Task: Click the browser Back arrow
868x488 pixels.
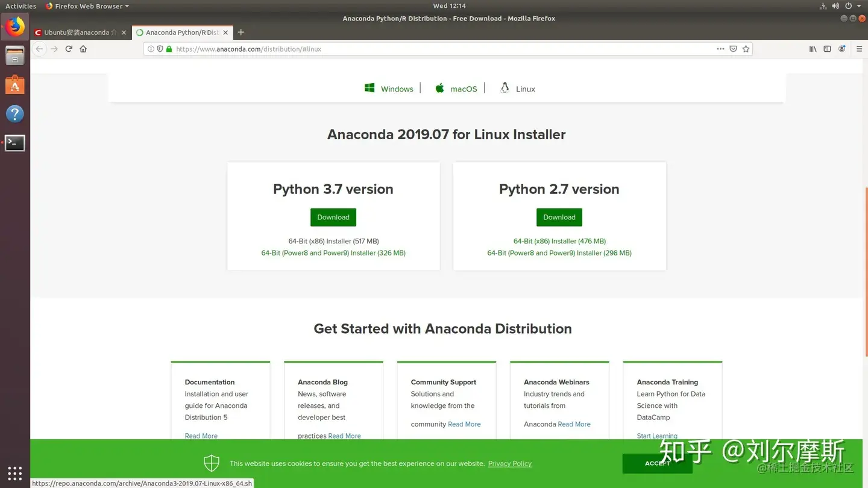Action: coord(39,49)
